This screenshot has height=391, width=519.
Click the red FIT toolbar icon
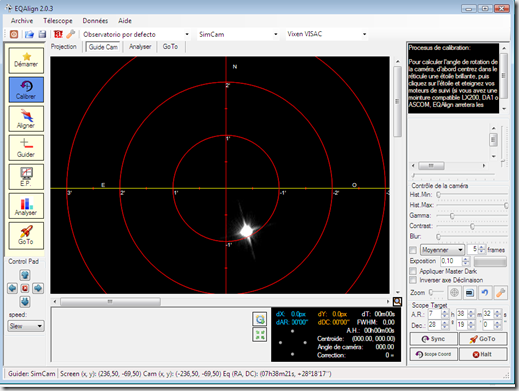tap(58, 34)
